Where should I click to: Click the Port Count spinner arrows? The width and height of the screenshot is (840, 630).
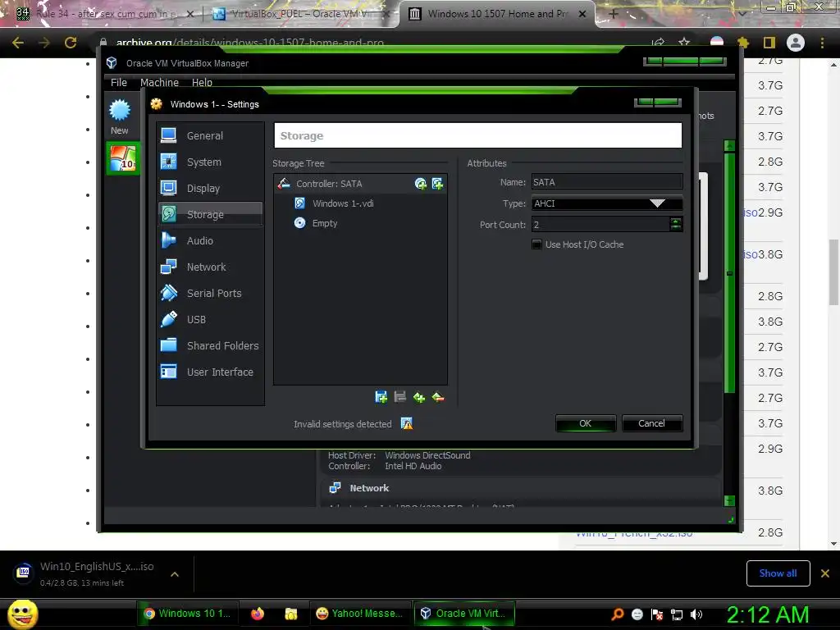(x=676, y=225)
